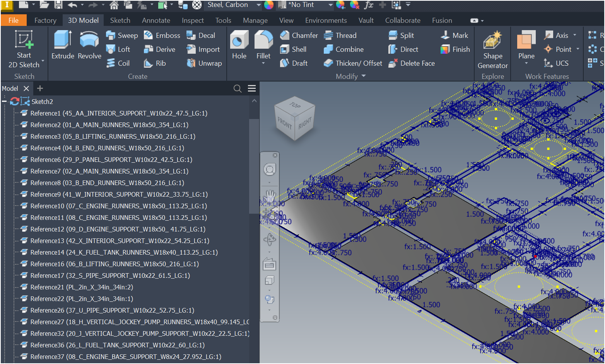Select the Chamfer tool
This screenshot has height=364, width=605.
tap(299, 35)
